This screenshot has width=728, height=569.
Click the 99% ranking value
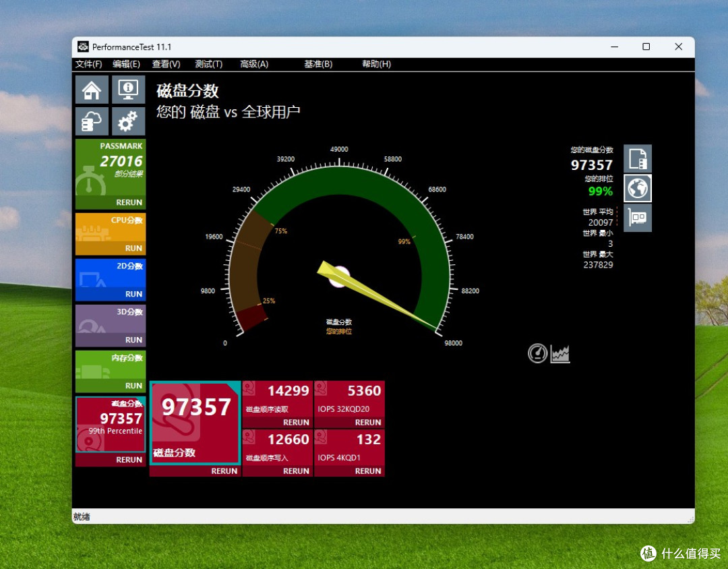pyautogui.click(x=601, y=191)
